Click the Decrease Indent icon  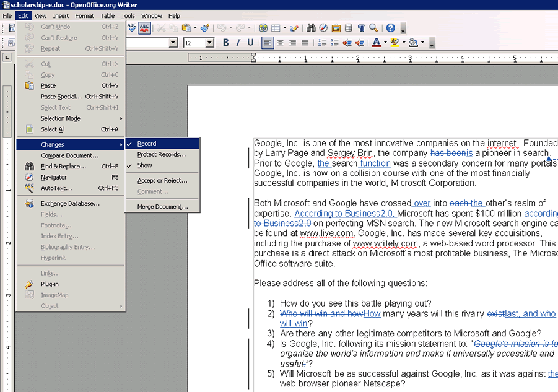click(x=347, y=43)
